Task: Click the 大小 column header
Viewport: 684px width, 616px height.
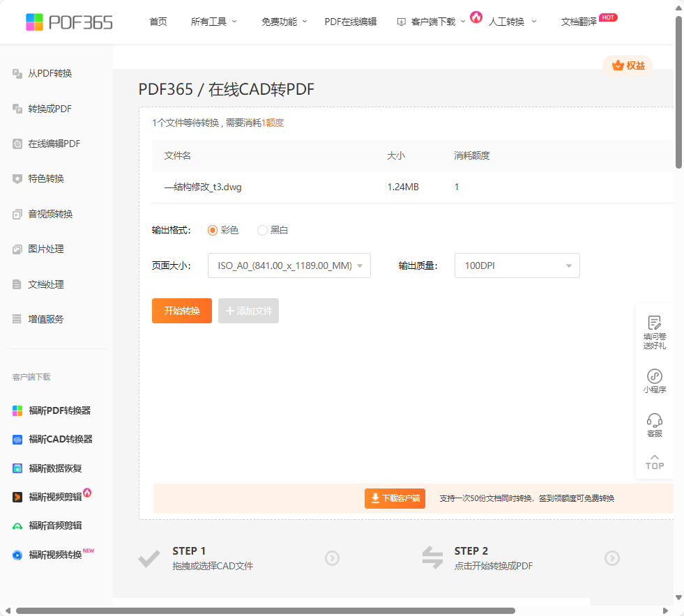Action: pos(396,155)
